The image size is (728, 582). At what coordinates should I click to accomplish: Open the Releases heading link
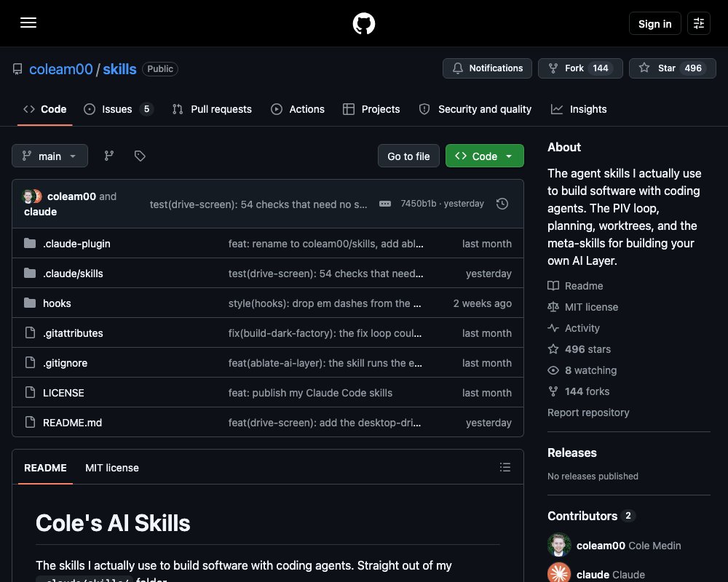tap(572, 453)
